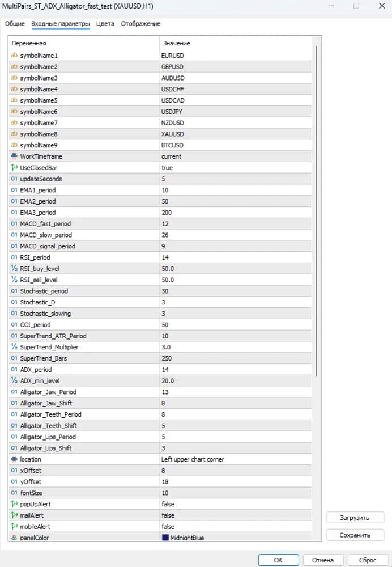Select the Входные параметры tab

(x=61, y=23)
